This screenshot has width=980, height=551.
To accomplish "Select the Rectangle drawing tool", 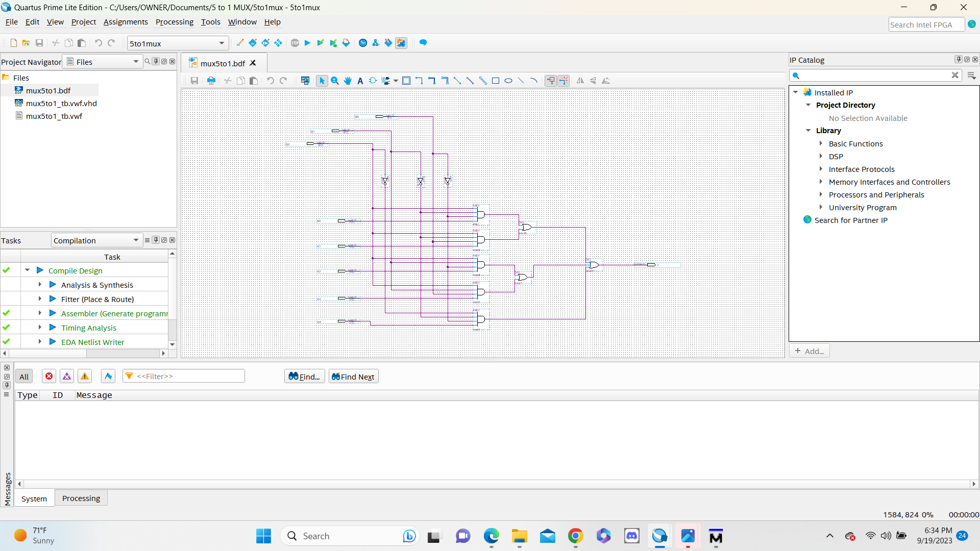I will click(495, 81).
